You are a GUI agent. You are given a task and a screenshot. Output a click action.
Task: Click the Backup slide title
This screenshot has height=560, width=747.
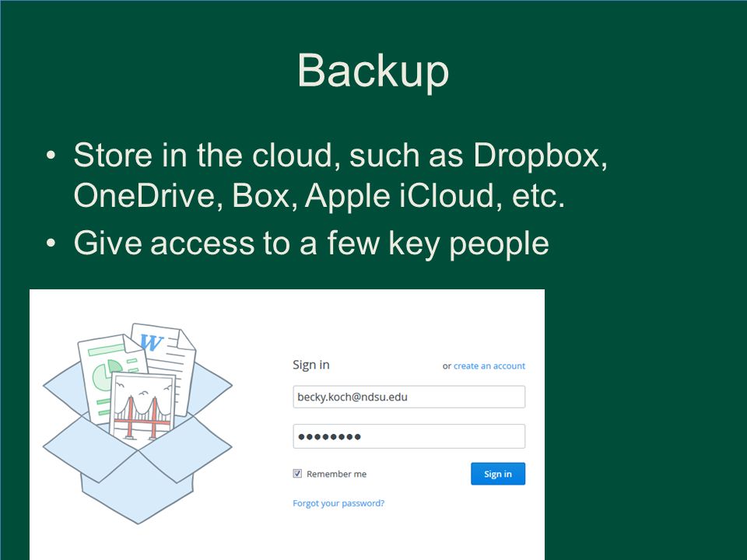point(373,71)
